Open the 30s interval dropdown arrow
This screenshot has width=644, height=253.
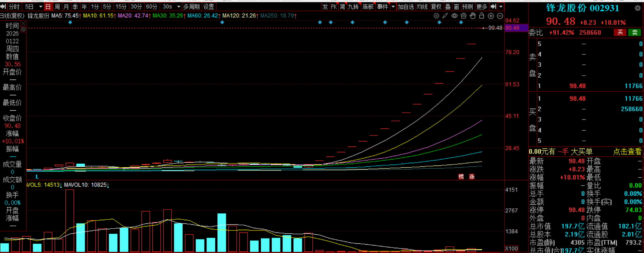point(178,7)
